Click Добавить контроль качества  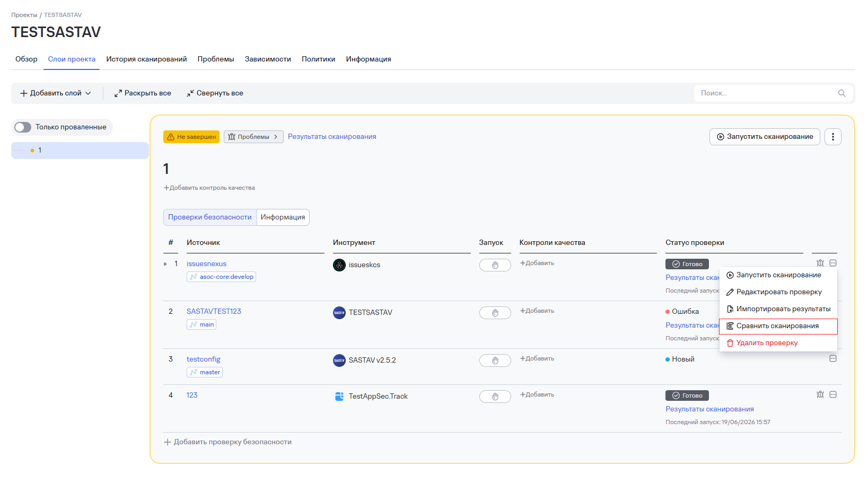tap(209, 188)
